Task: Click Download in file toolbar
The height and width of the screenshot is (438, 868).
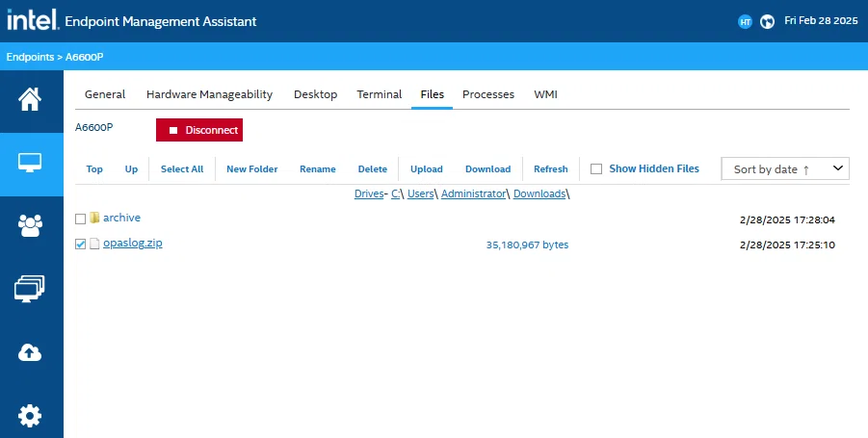Action: click(487, 169)
